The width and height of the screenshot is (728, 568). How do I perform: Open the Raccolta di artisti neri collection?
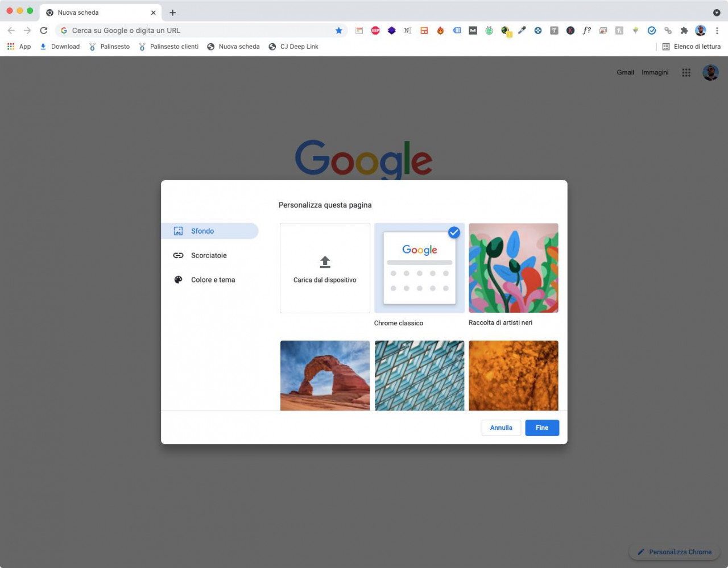513,268
